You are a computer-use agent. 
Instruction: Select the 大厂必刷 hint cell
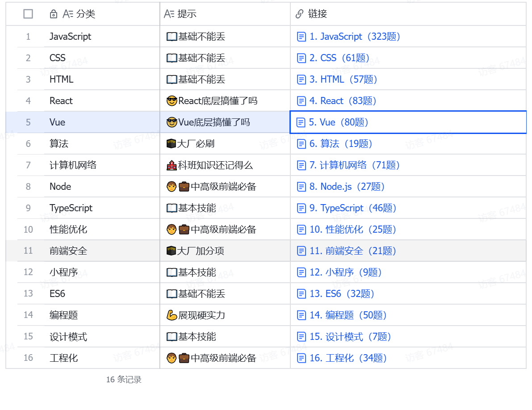tap(225, 144)
